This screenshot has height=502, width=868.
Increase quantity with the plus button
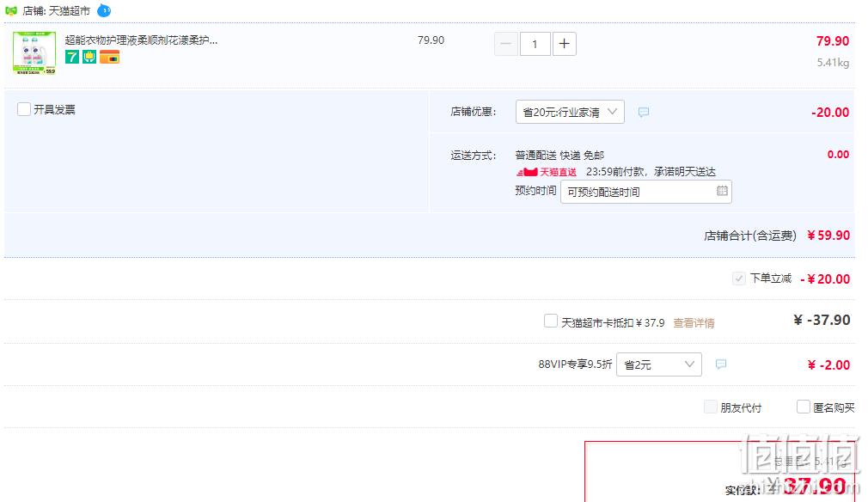(x=564, y=44)
